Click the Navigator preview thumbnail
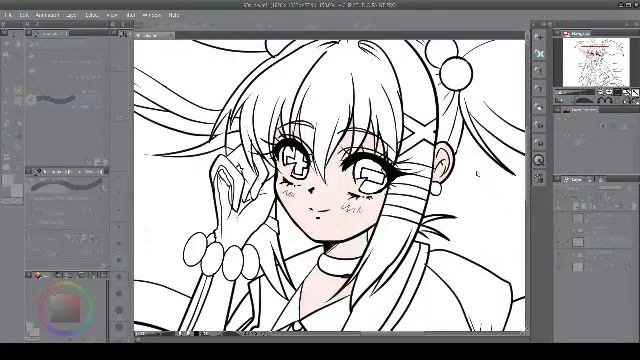The width and height of the screenshot is (640, 360). [x=596, y=62]
